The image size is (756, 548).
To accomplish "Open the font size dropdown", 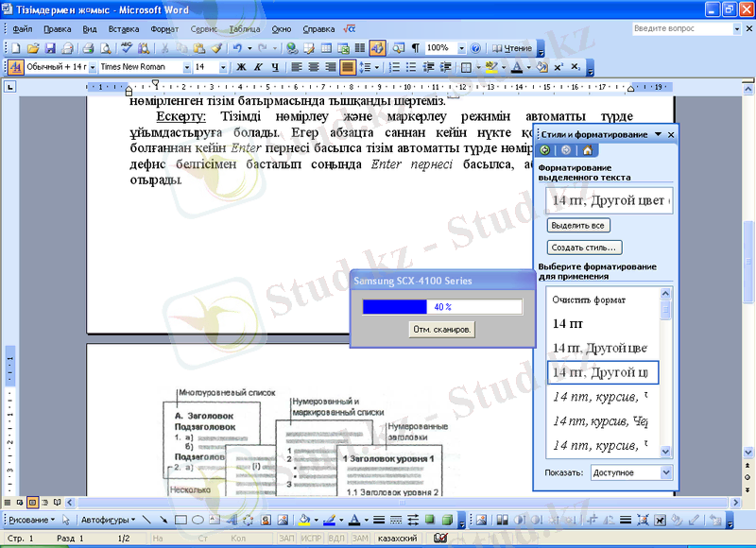I will tap(223, 67).
